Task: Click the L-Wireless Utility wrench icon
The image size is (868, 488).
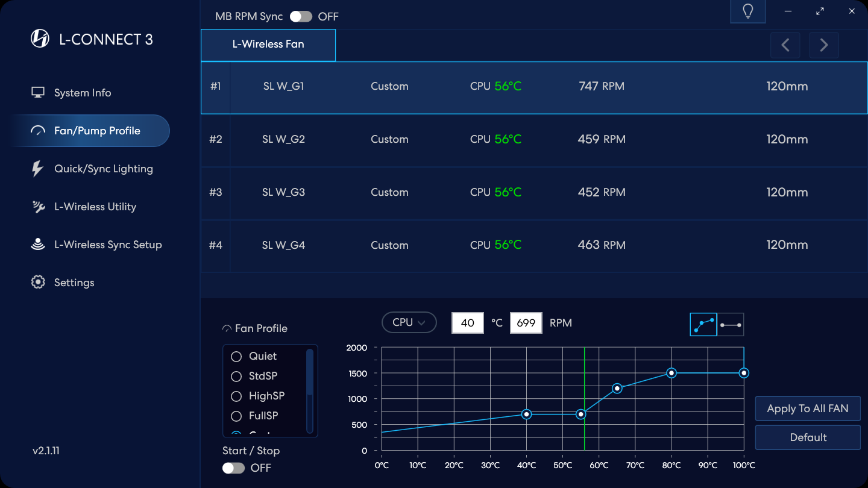Action: [x=38, y=207]
